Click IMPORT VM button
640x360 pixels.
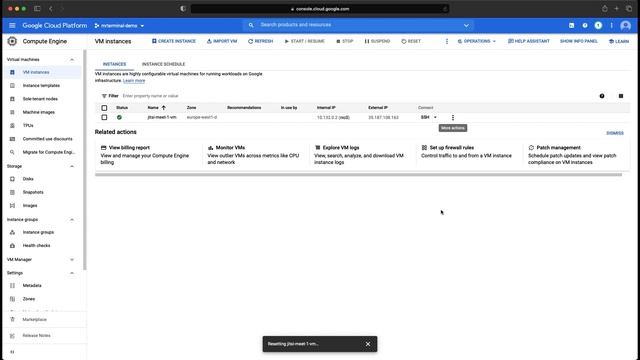pyautogui.click(x=222, y=41)
